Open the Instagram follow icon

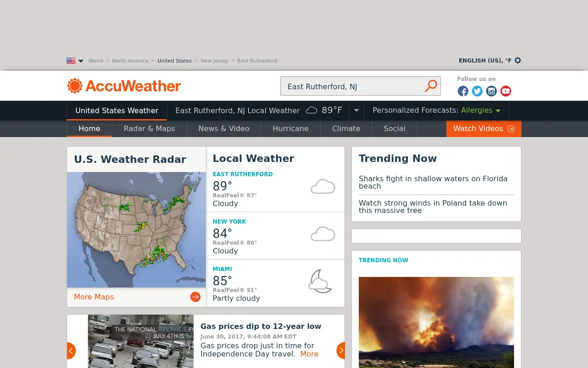tap(492, 91)
